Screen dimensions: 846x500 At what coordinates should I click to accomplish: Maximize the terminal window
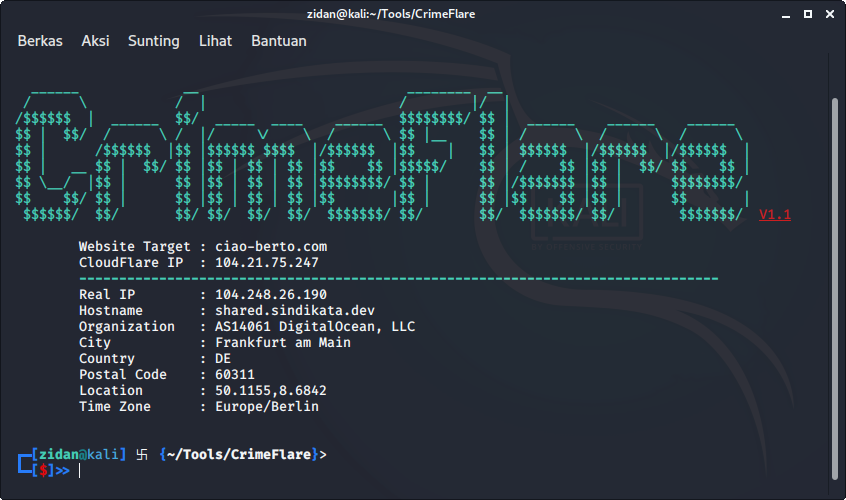(x=808, y=14)
